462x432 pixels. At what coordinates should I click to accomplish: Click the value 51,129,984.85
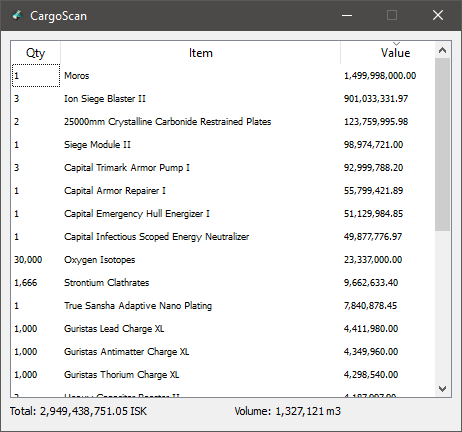click(x=373, y=214)
